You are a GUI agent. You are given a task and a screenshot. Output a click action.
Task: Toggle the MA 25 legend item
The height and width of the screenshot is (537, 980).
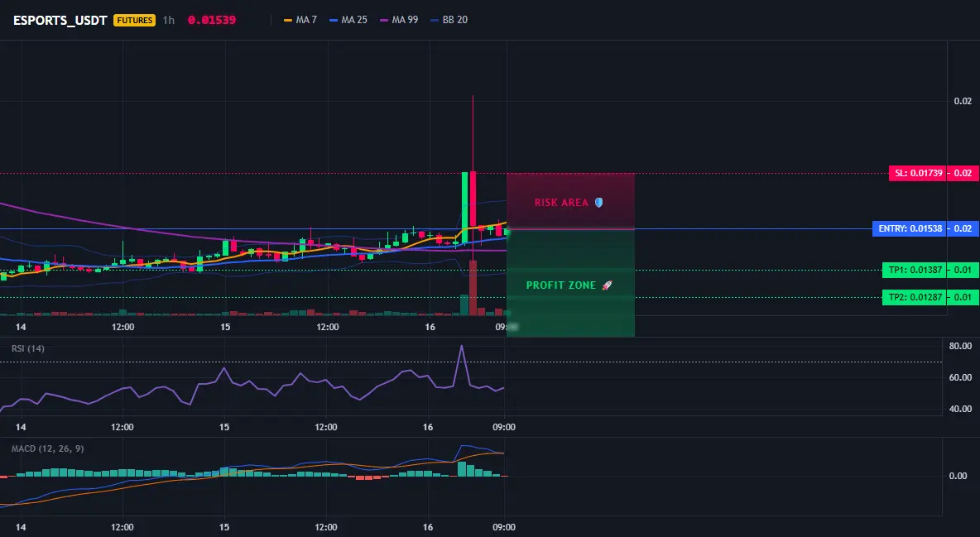point(348,20)
